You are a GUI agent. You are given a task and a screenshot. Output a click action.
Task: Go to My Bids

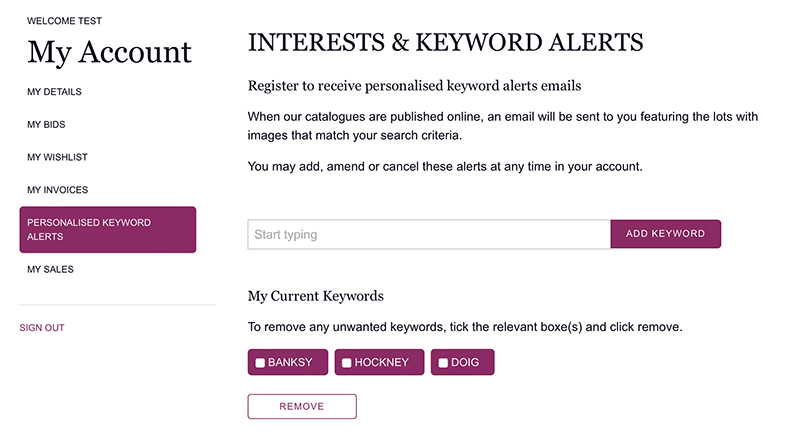click(46, 125)
